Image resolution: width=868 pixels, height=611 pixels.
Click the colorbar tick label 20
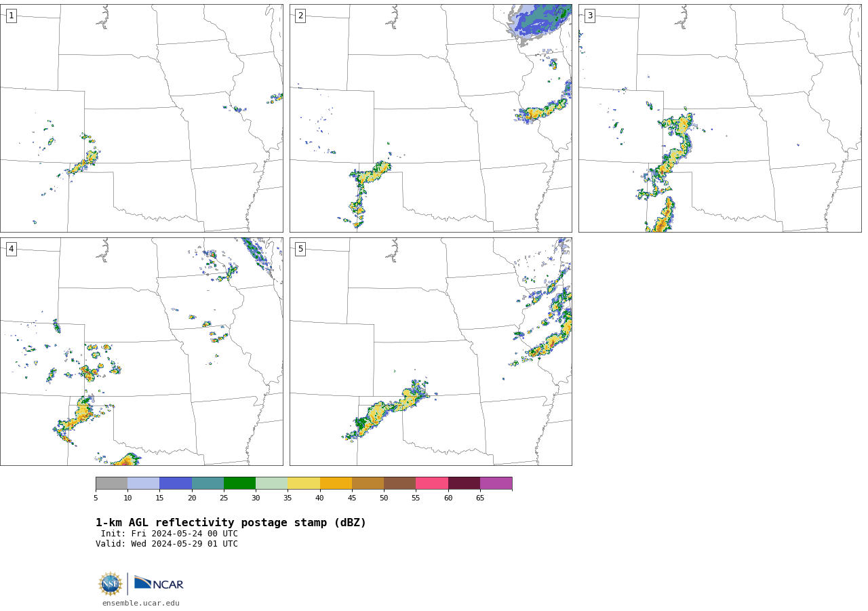[x=192, y=498]
